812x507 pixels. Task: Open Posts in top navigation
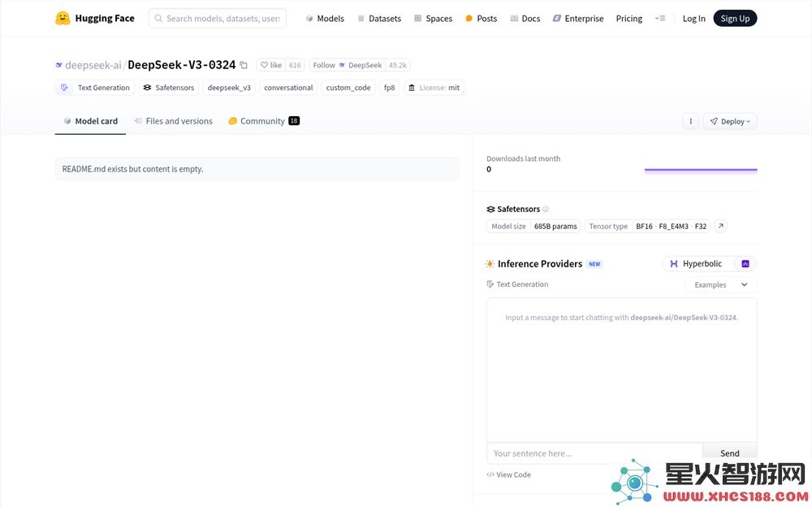(481, 19)
